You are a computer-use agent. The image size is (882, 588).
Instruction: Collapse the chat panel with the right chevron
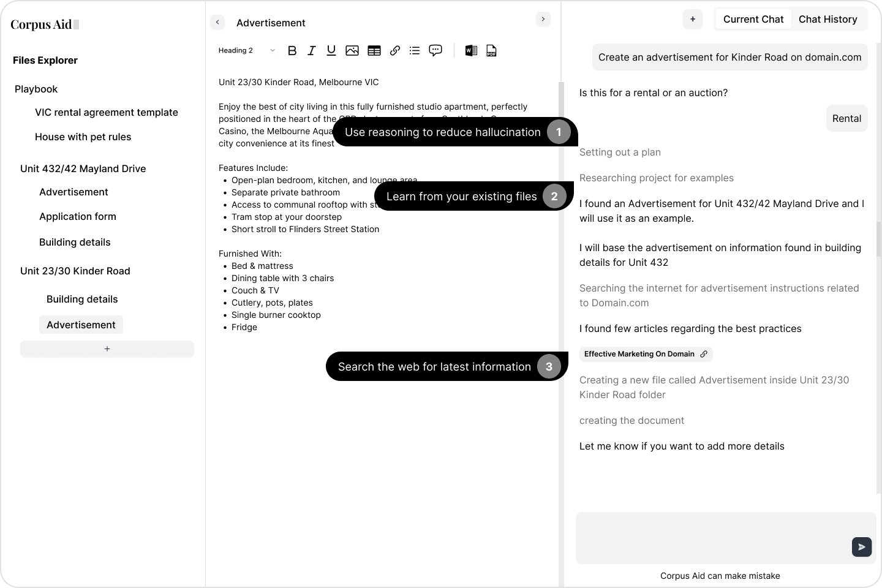click(543, 20)
